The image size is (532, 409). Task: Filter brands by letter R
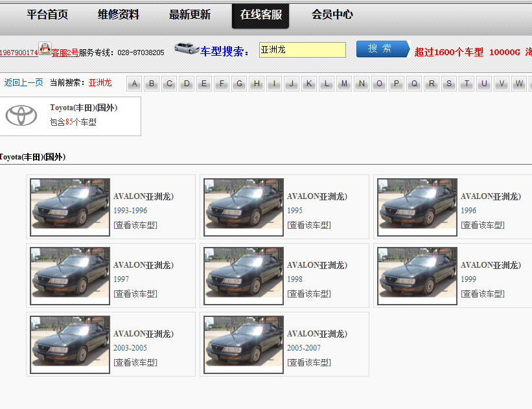coord(432,84)
